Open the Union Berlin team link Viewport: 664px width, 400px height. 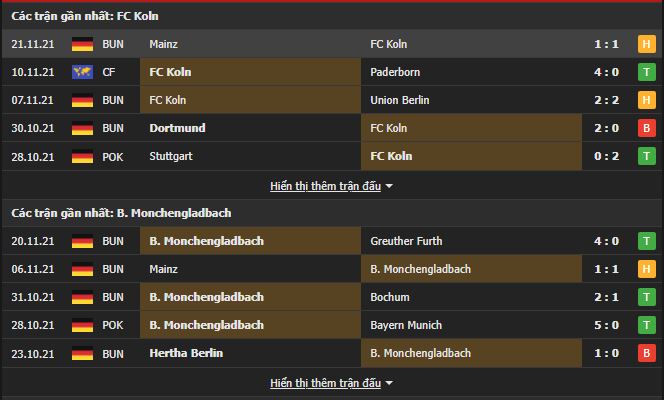[x=399, y=100]
